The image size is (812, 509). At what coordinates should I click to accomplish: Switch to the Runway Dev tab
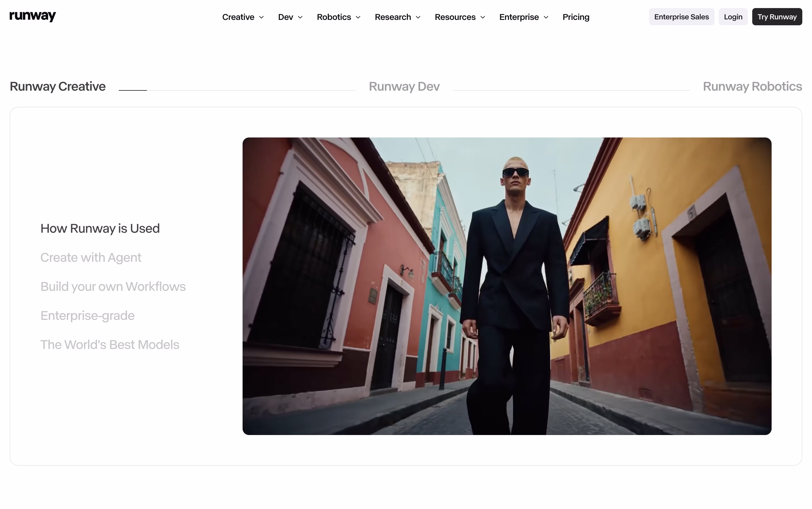(404, 87)
